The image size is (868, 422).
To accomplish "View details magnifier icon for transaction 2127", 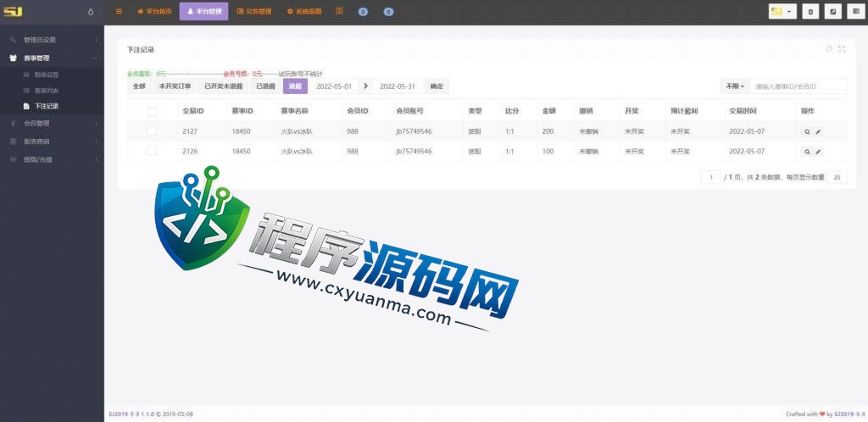I will (x=807, y=131).
